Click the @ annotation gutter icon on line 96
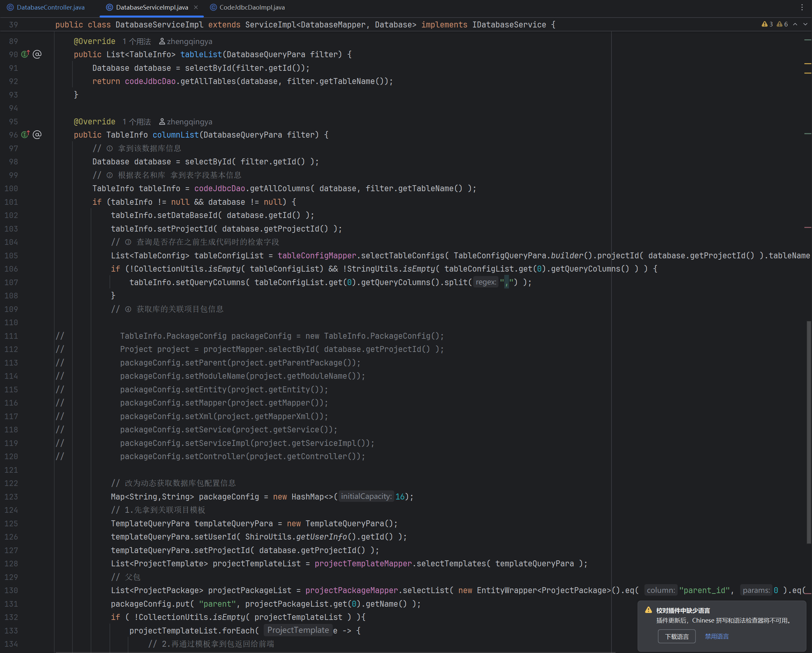812x653 pixels. click(37, 135)
